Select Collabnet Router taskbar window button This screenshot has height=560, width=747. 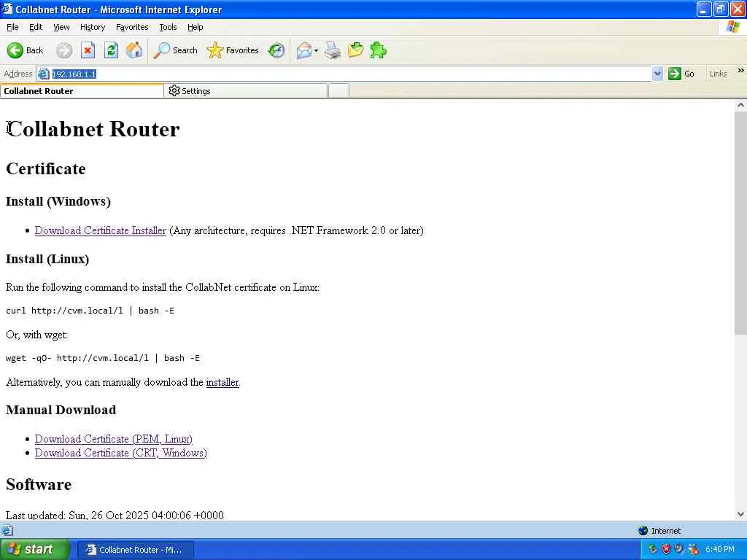click(135, 550)
